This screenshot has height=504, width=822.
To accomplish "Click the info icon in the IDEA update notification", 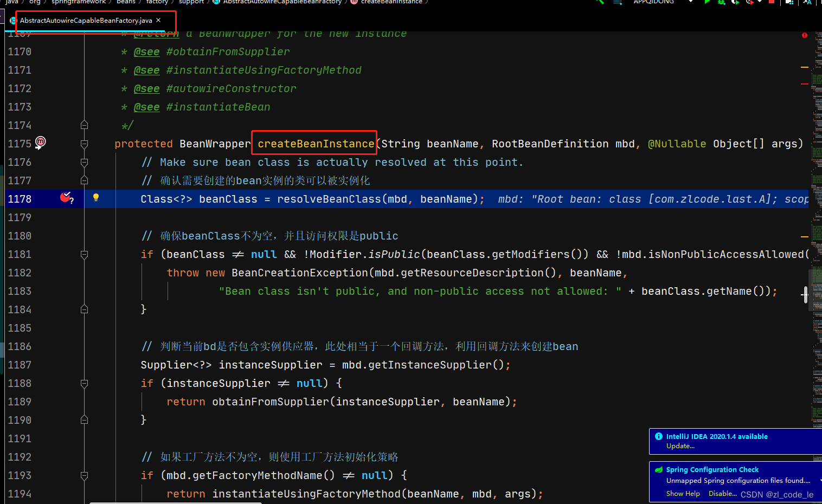I will 658,436.
